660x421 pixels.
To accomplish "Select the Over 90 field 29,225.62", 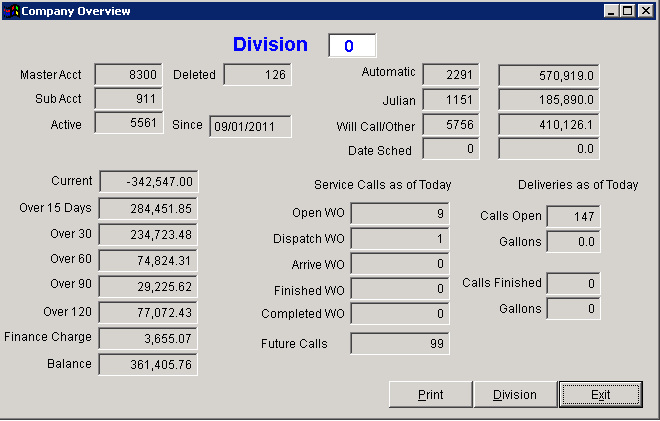I will pos(148,287).
